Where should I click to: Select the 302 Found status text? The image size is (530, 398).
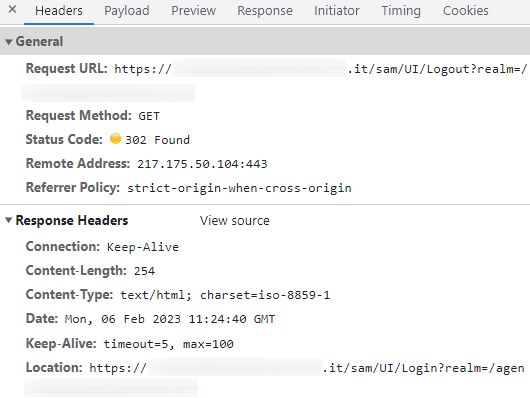[x=158, y=140]
